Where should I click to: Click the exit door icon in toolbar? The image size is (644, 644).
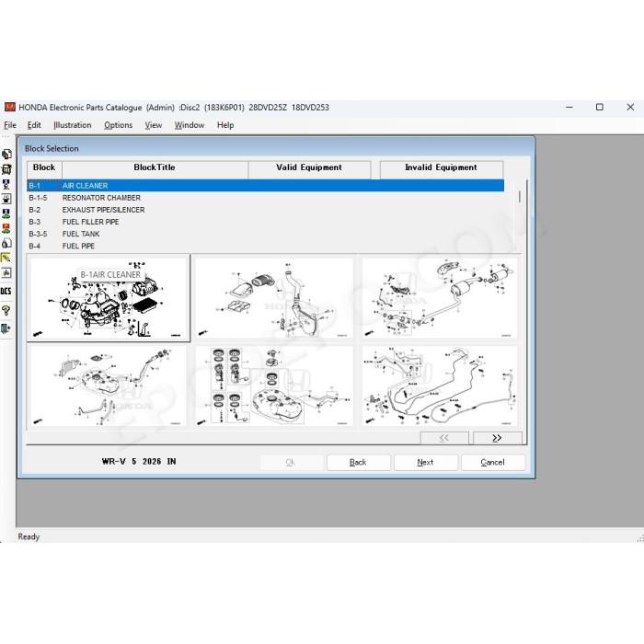[x=6, y=328]
